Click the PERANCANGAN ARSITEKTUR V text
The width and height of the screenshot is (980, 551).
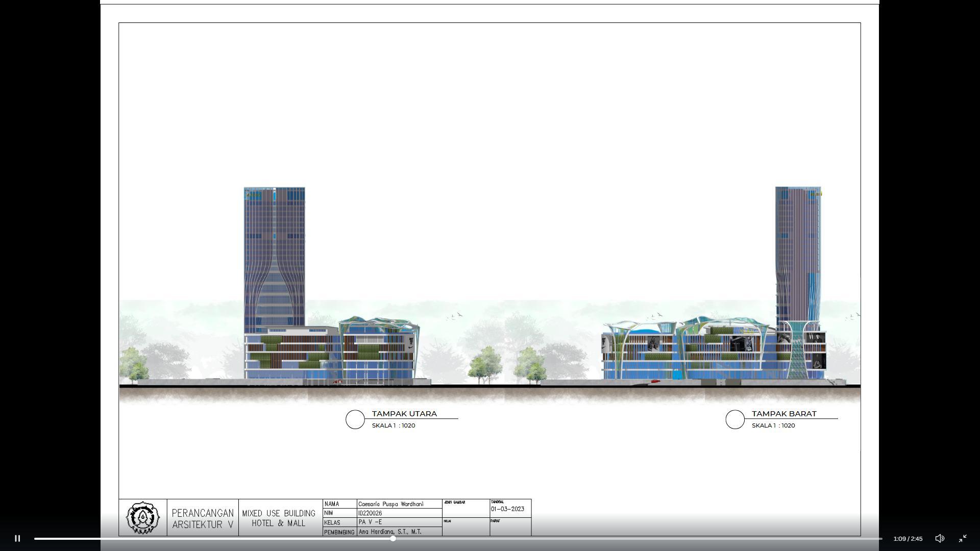click(x=203, y=518)
